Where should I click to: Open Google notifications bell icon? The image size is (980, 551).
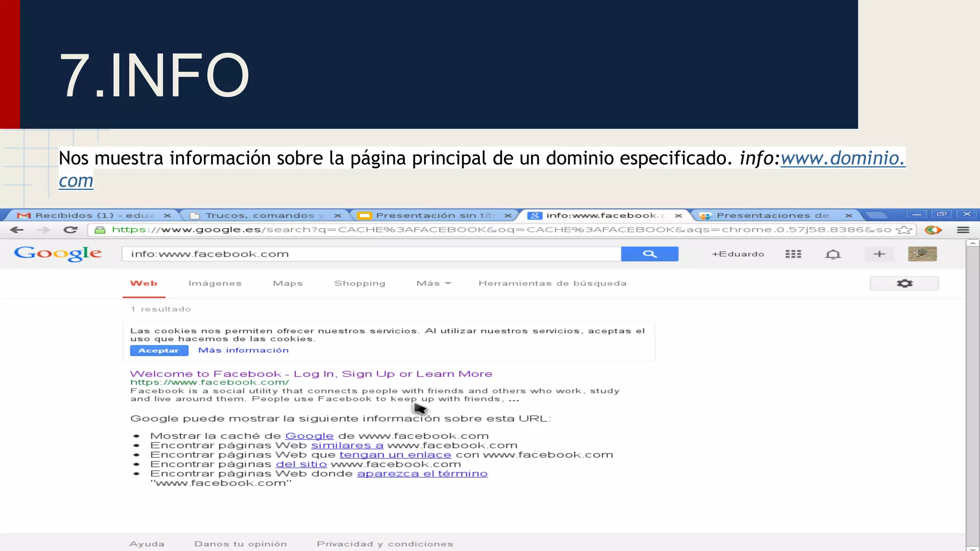tap(833, 254)
